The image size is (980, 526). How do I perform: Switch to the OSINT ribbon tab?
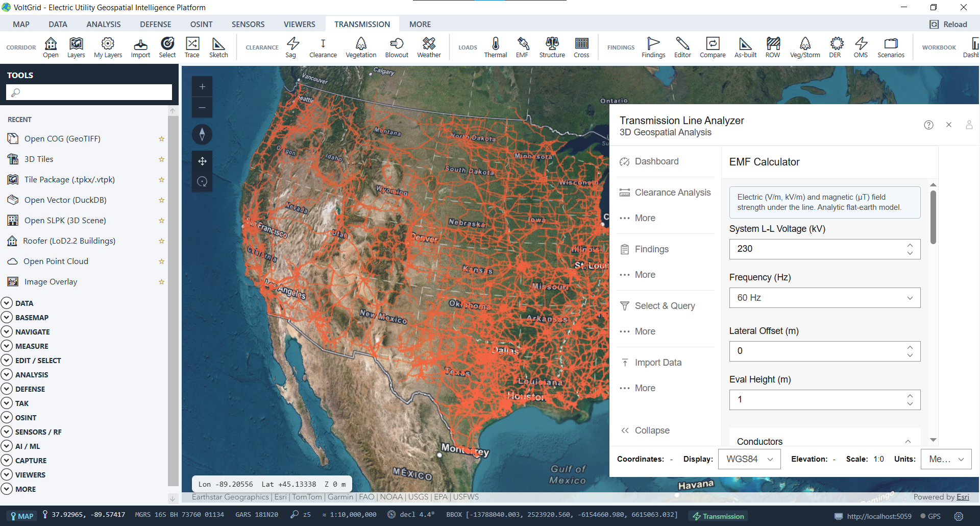[202, 24]
